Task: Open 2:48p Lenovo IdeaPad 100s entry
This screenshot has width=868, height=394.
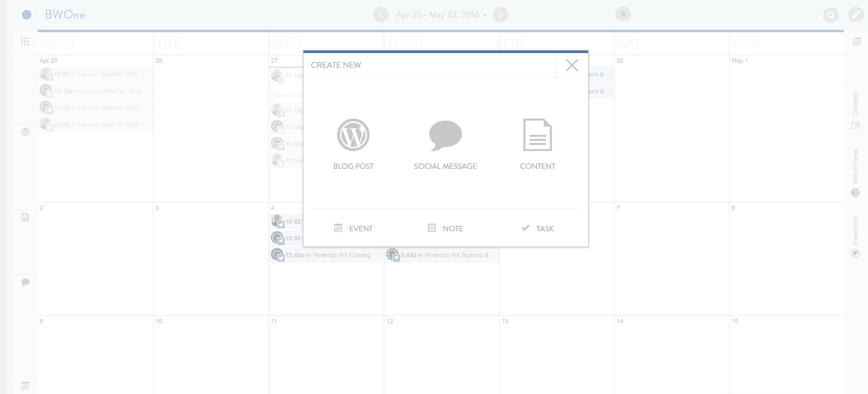Action: point(95,124)
